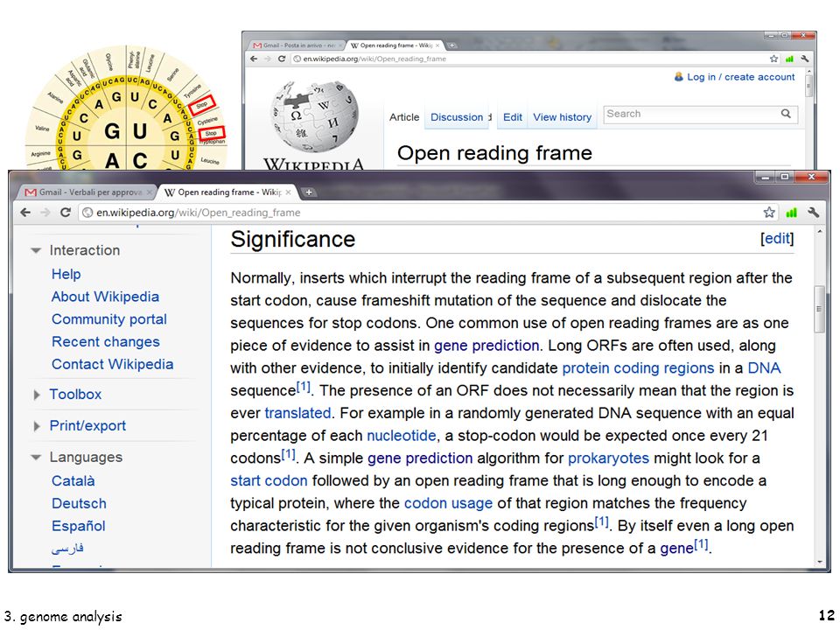The height and width of the screenshot is (630, 840).
Task: Click the Gmail icon on the front window tab
Action: pos(31,192)
